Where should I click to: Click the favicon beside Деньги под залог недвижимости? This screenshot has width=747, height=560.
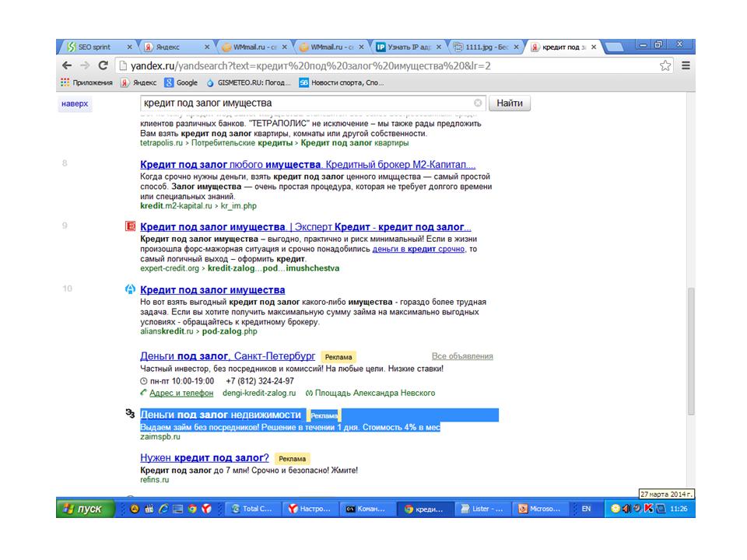(130, 413)
